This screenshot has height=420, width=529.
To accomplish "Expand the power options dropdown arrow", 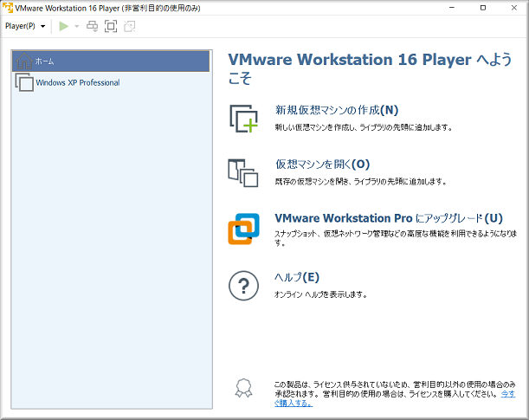I will 76,26.
